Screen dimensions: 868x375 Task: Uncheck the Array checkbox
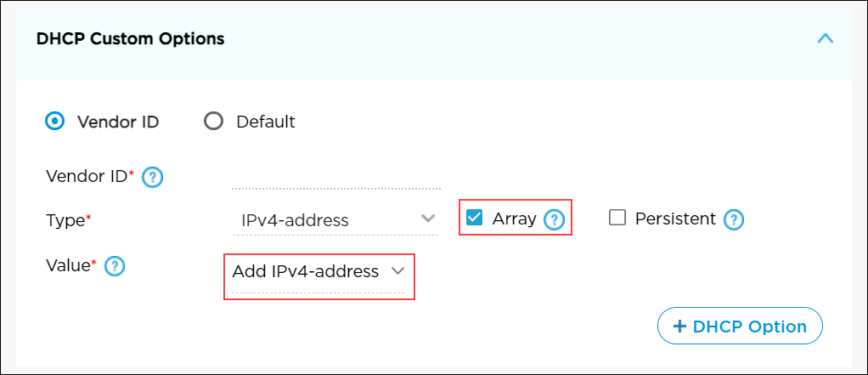pyautogui.click(x=475, y=219)
